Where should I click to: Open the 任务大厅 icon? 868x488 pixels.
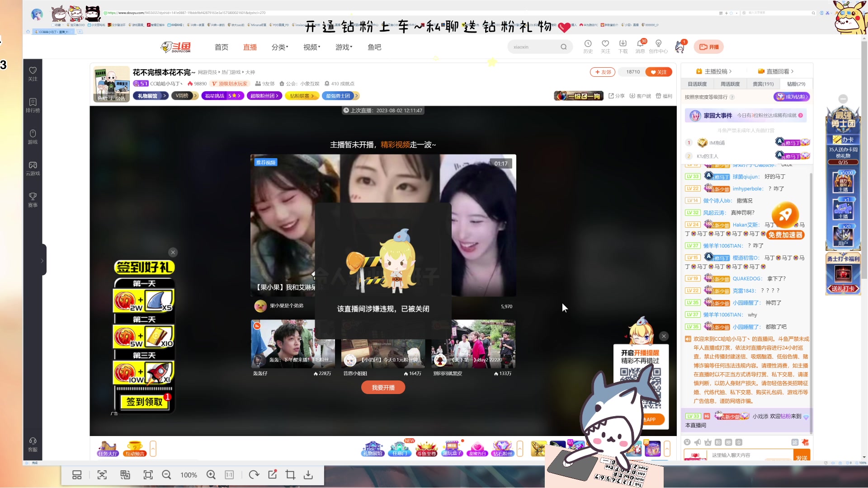[108, 448]
